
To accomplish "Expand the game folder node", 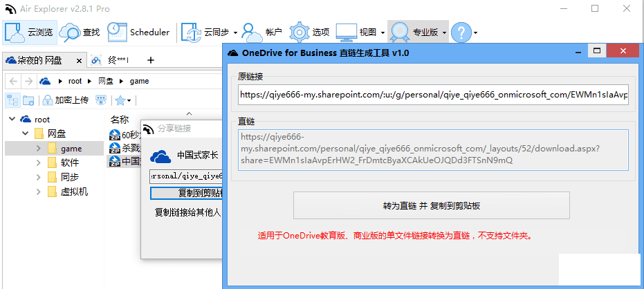I will (x=39, y=148).
